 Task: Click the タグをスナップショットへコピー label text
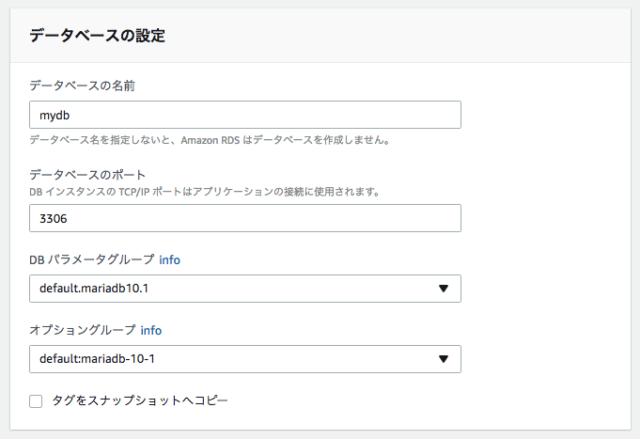[x=140, y=401]
